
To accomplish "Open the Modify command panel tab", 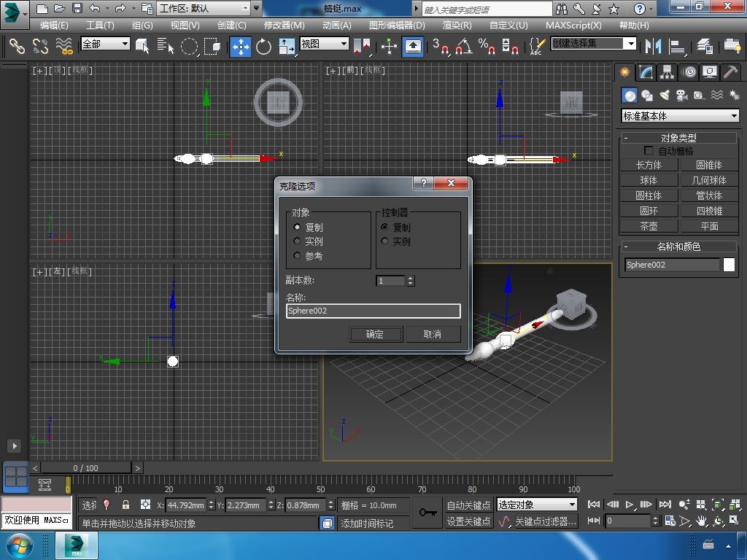I will point(646,72).
